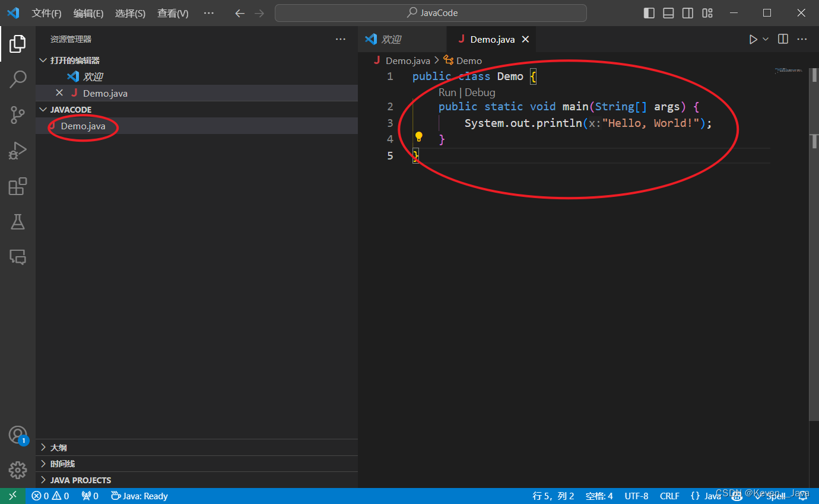
Task: Click the VS Code logo in title bar
Action: pyautogui.click(x=13, y=13)
